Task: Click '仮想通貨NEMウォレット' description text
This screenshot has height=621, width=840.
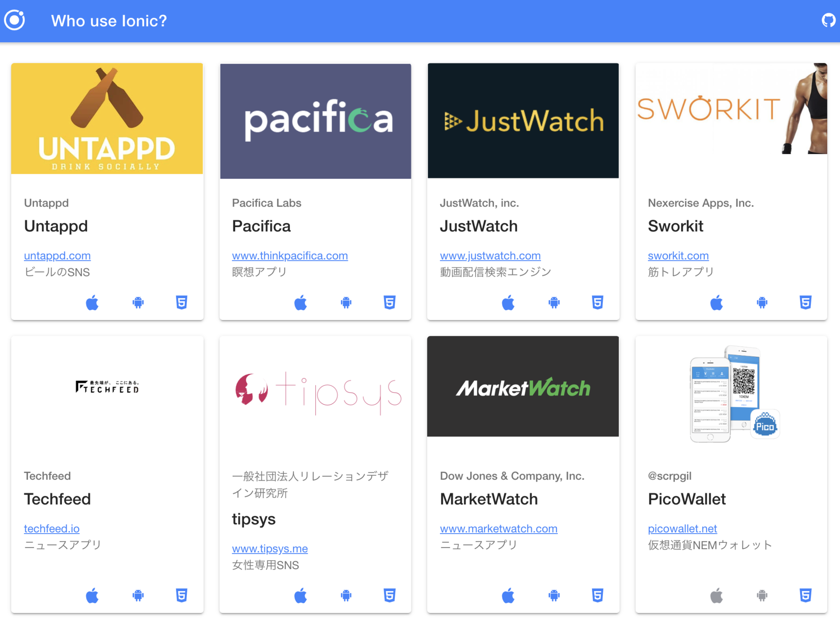Action: pyautogui.click(x=710, y=545)
